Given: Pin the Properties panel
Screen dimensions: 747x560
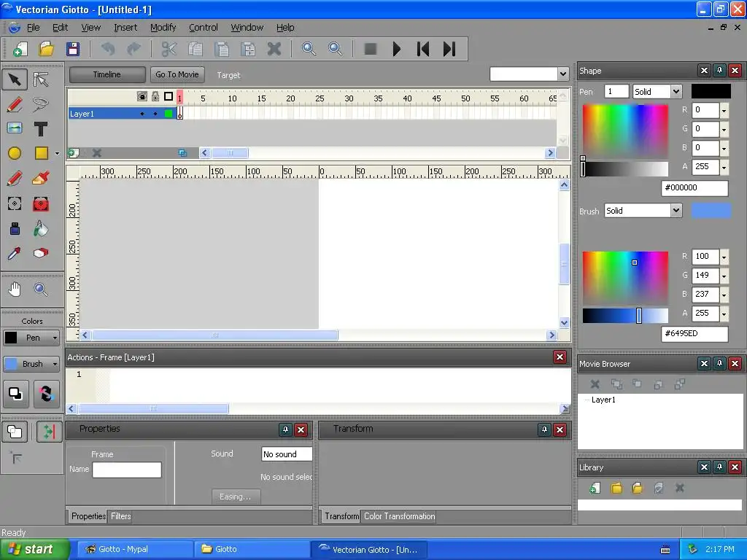Looking at the screenshot, I should pos(285,430).
